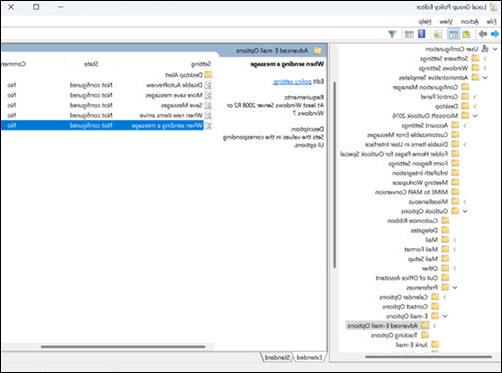
Task: Click the Desktop Alert folder icon in settings list
Action: tap(209, 74)
